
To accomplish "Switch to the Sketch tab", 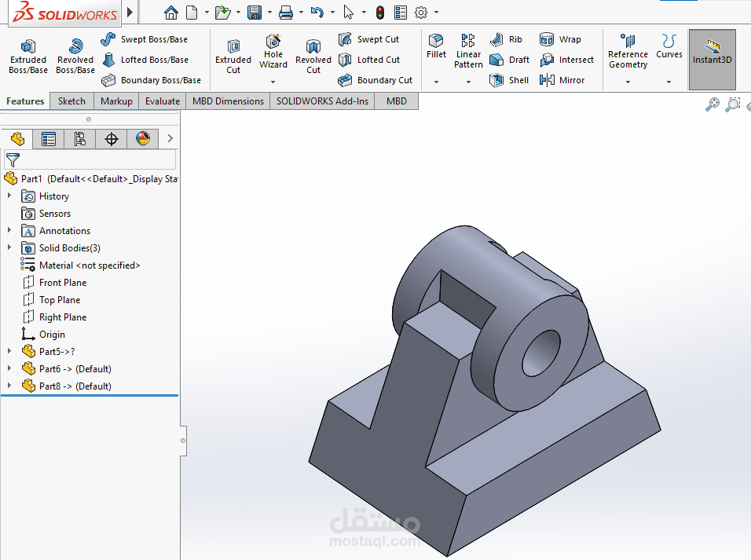I will pos(71,101).
